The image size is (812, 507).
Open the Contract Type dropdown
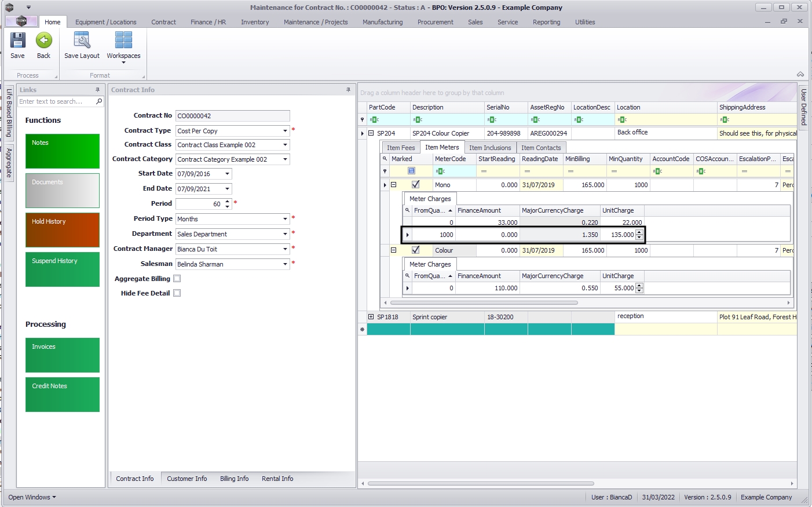pos(285,131)
